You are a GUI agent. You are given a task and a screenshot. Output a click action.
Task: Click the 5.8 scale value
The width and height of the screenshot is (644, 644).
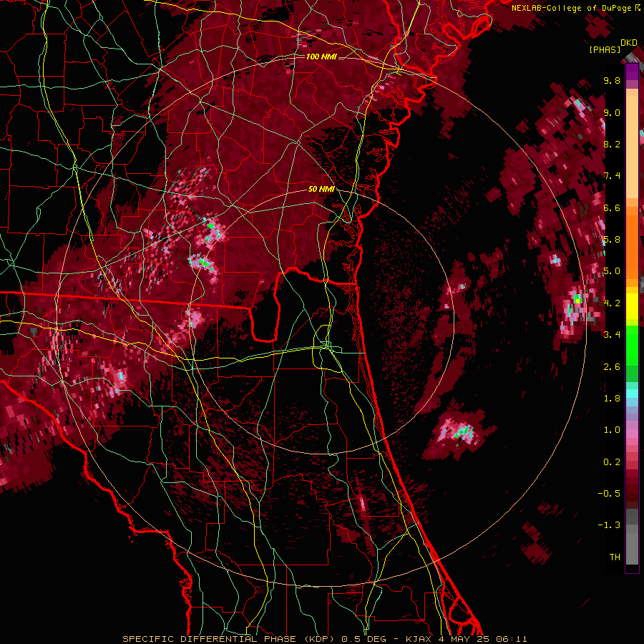coord(612,240)
